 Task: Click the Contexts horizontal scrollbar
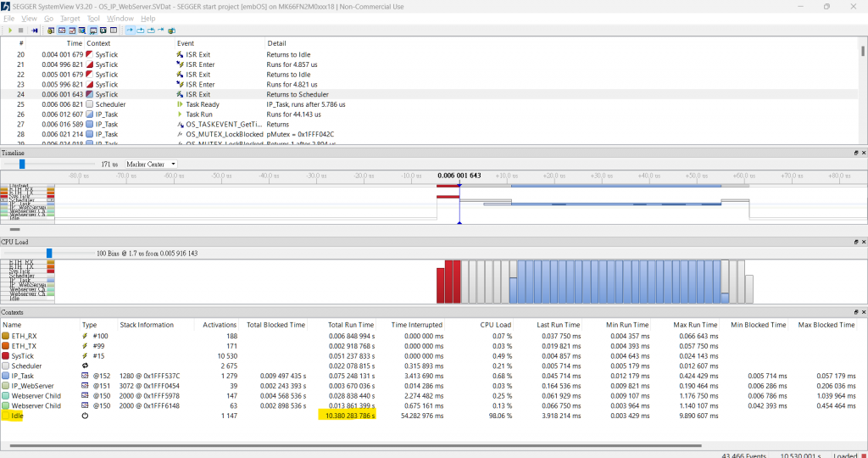pos(355,445)
